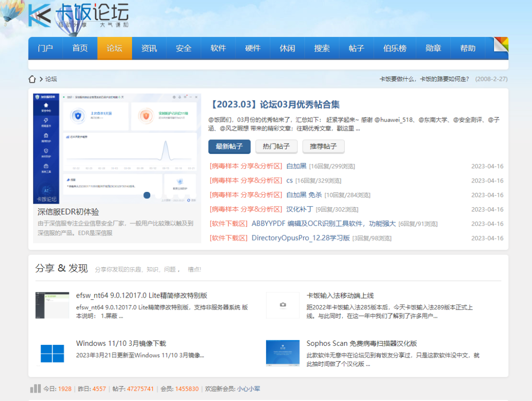Switch to the 热门帖子 tab
The image size is (532, 401).
click(x=276, y=147)
